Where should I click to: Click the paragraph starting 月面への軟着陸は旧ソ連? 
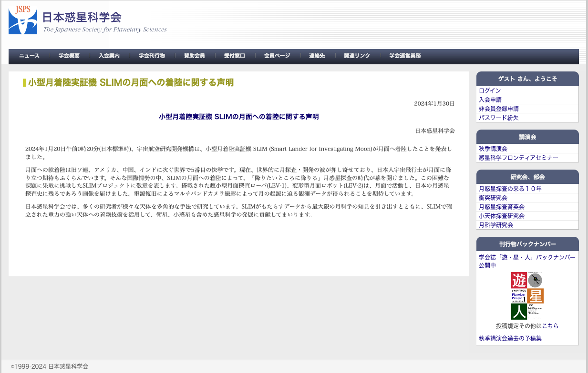click(239, 181)
